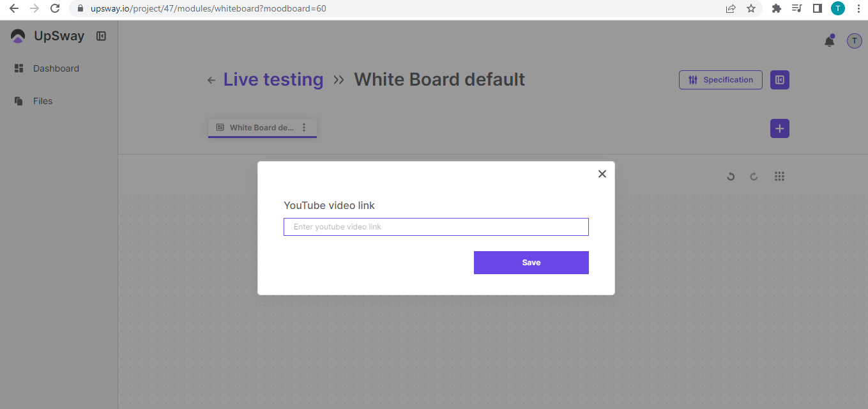This screenshot has width=868, height=409.
Task: Reload the page in browser toolbar
Action: [x=55, y=8]
